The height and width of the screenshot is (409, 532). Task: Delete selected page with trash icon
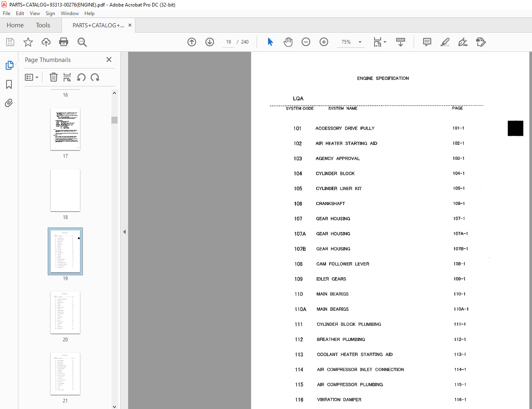point(53,77)
